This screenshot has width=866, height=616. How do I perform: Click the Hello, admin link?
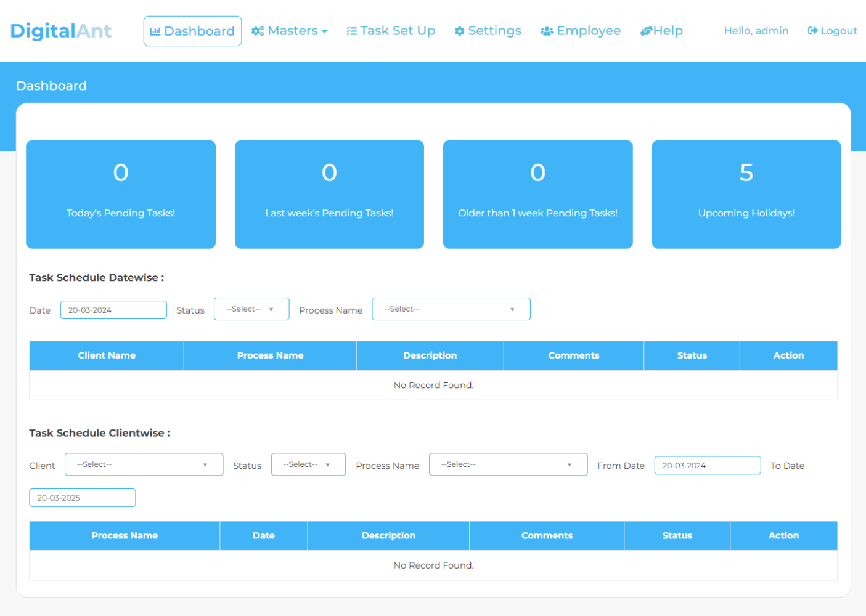pos(756,30)
